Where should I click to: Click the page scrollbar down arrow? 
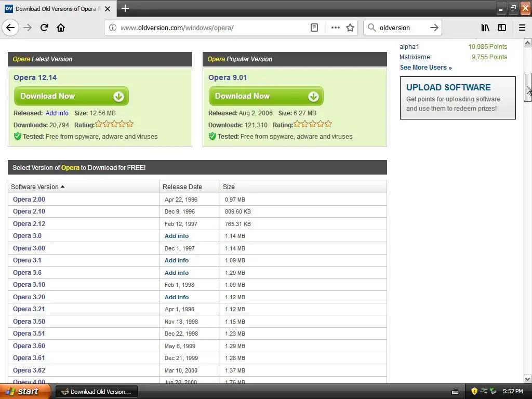(528, 379)
